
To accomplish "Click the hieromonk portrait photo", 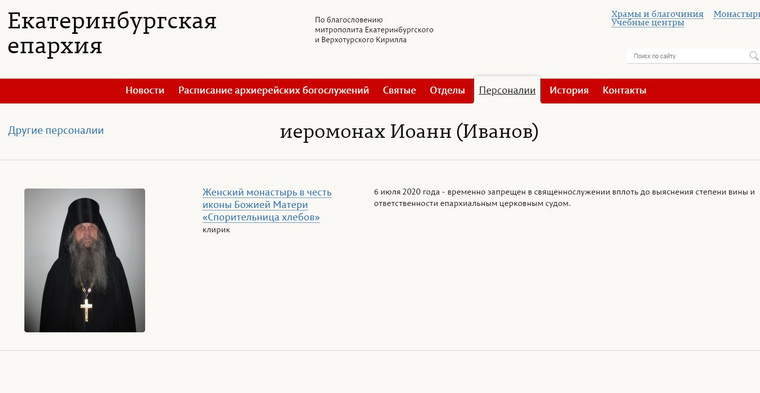I will point(85,260).
